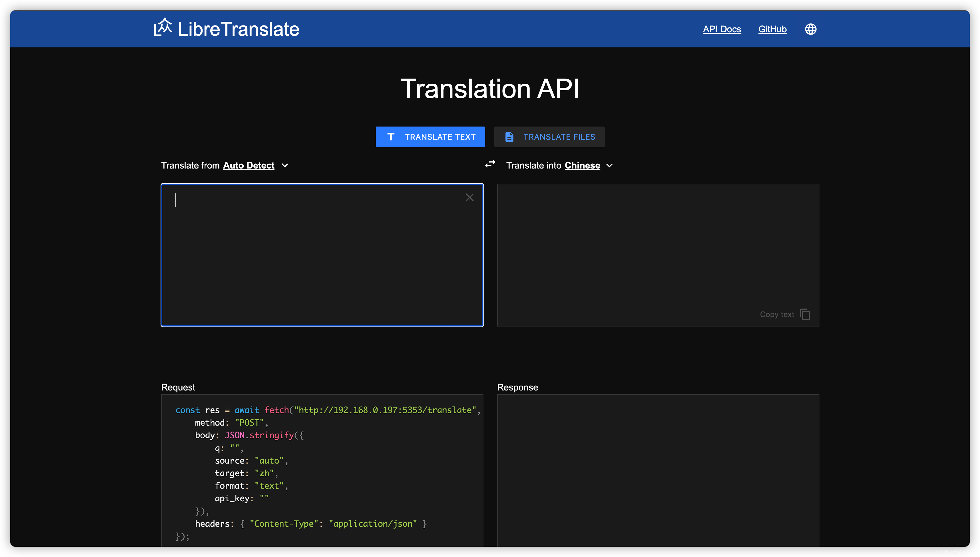Click the copy text clipboard icon
Image resolution: width=980 pixels, height=557 pixels.
point(805,314)
